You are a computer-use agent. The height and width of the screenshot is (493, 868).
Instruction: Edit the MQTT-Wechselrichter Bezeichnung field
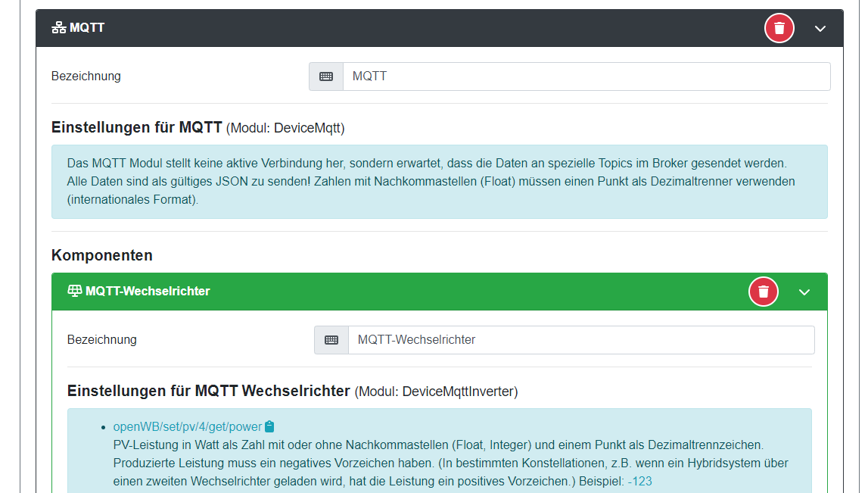click(x=581, y=340)
